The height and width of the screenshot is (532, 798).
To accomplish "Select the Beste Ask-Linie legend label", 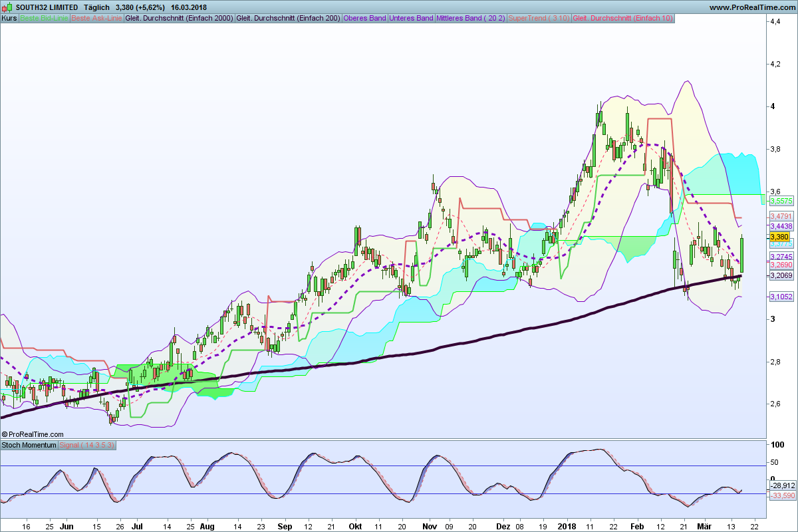I will 96,18.
